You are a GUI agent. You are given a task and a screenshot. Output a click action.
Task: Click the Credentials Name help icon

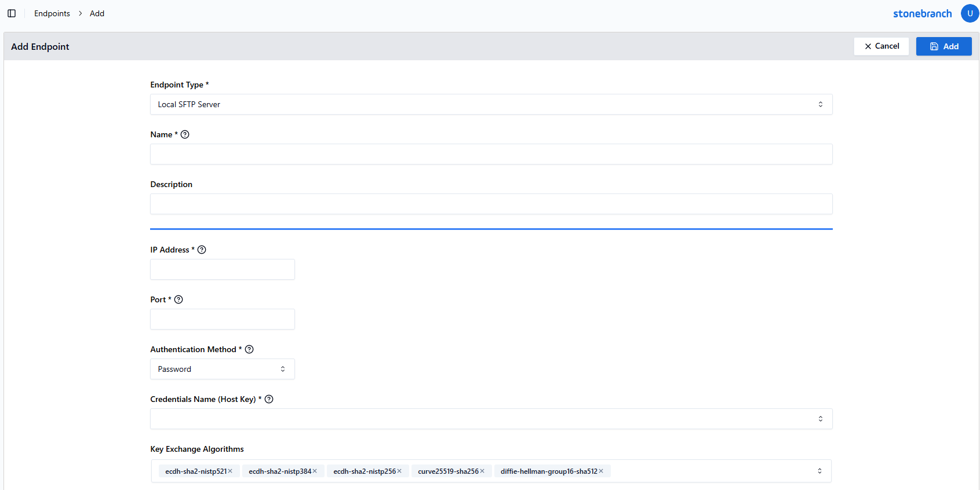269,399
